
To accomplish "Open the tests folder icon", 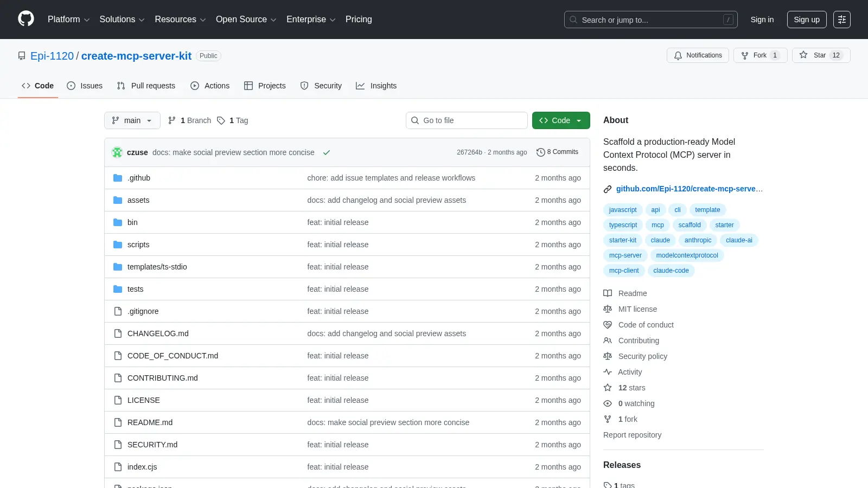I will (x=118, y=289).
